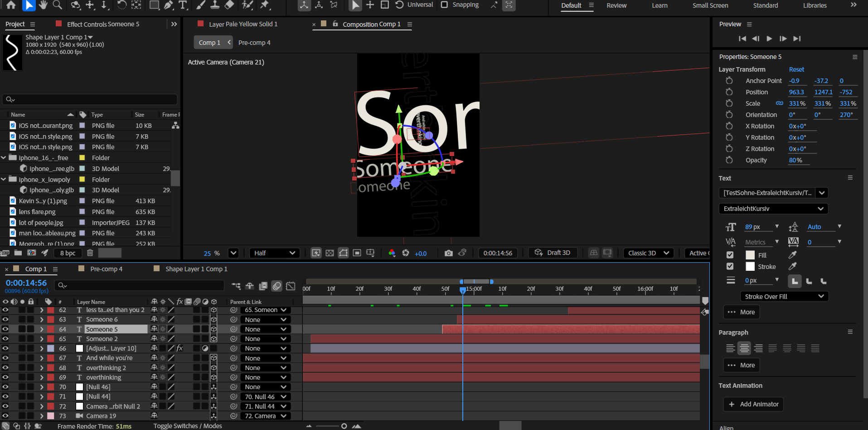Select the Type tool

183,5
